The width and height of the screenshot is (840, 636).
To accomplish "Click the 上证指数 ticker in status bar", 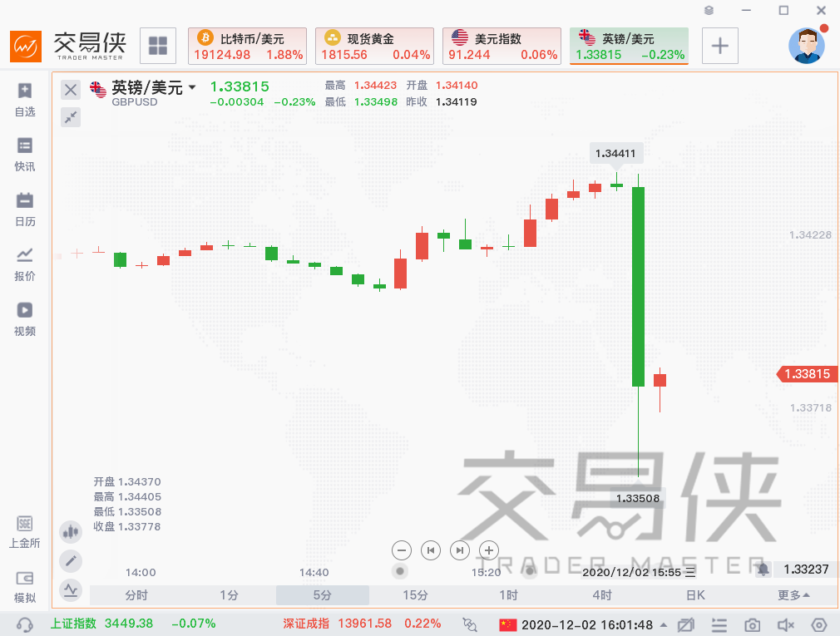I will tap(132, 624).
